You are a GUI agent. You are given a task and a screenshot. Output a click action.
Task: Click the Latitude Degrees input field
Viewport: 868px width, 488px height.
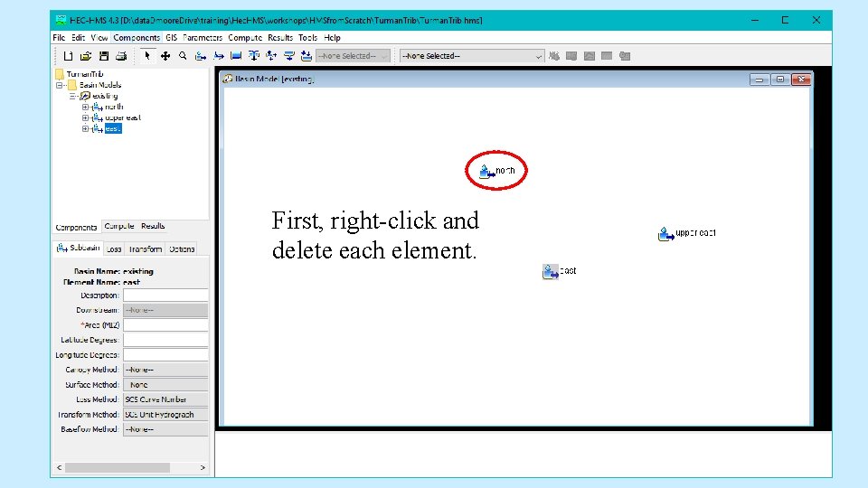[x=165, y=341]
